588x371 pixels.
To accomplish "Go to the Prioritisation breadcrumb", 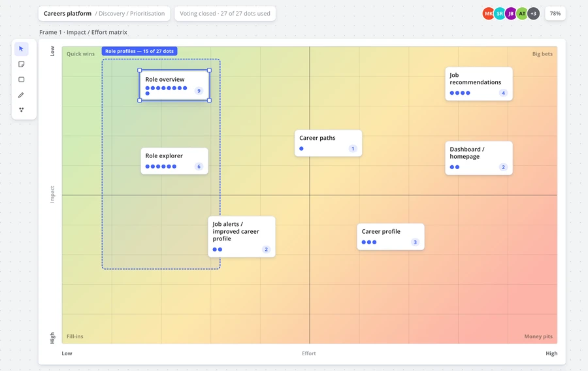I will point(148,14).
